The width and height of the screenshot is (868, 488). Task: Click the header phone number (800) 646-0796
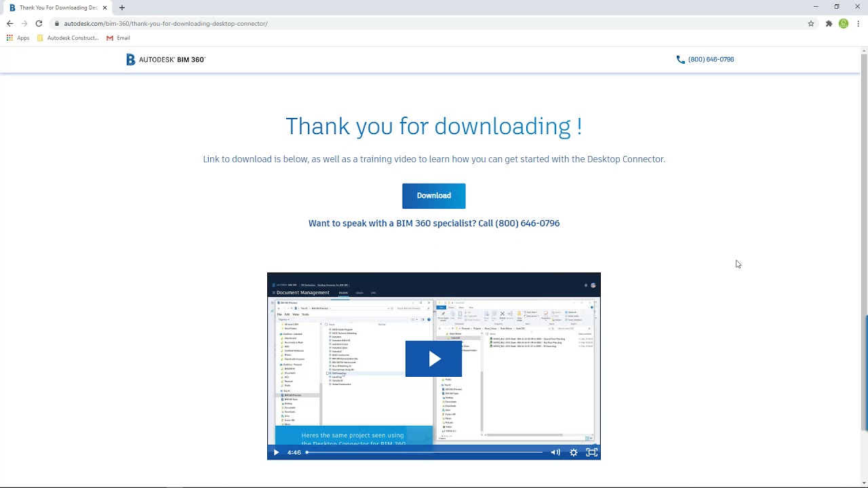[x=705, y=60]
